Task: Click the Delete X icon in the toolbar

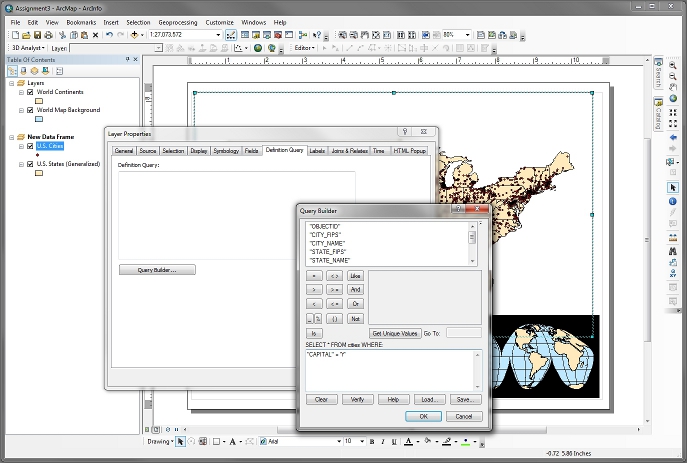Action: pyautogui.click(x=96, y=35)
